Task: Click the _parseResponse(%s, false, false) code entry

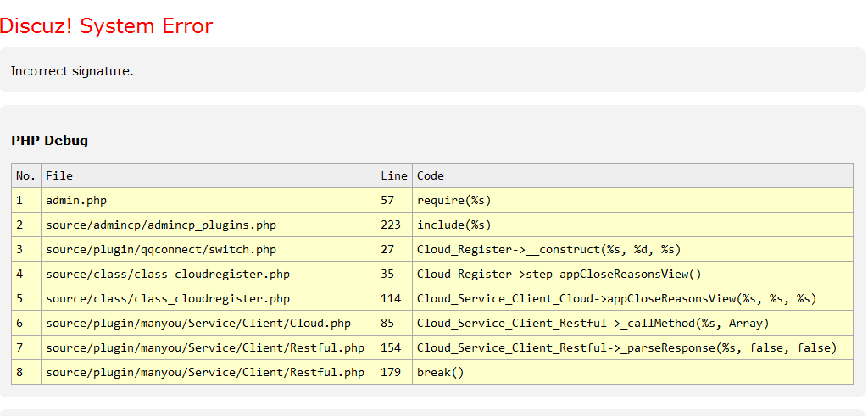Action: (626, 348)
